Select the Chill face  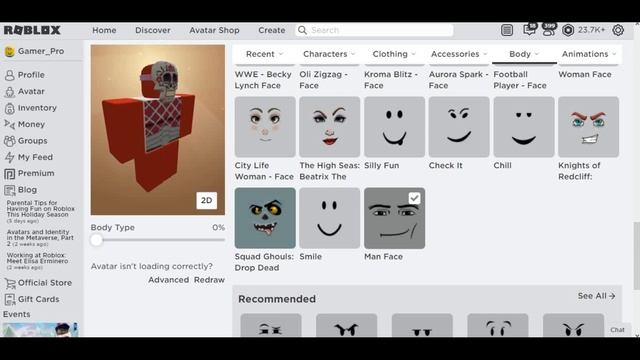point(524,127)
